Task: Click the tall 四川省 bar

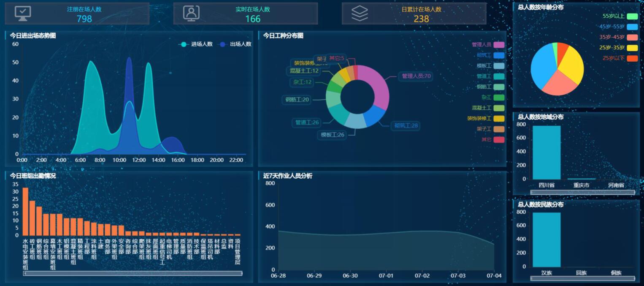Action: click(x=547, y=153)
